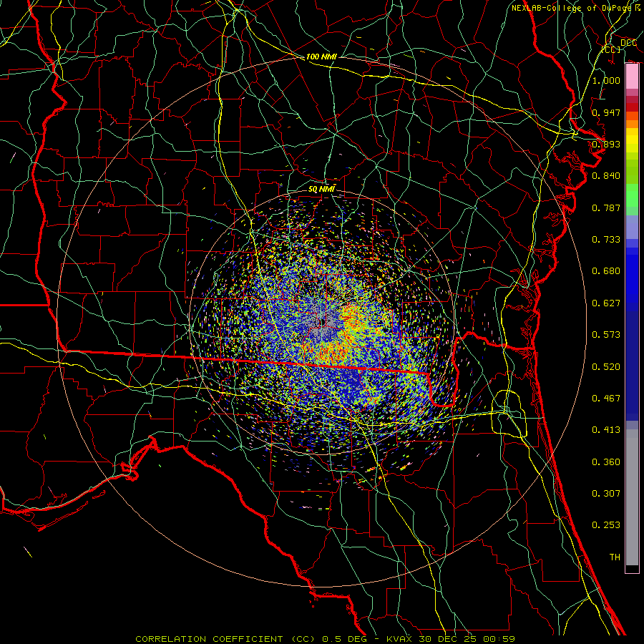Click the 1.000 legend value
This screenshot has height=644, width=644.
606,80
